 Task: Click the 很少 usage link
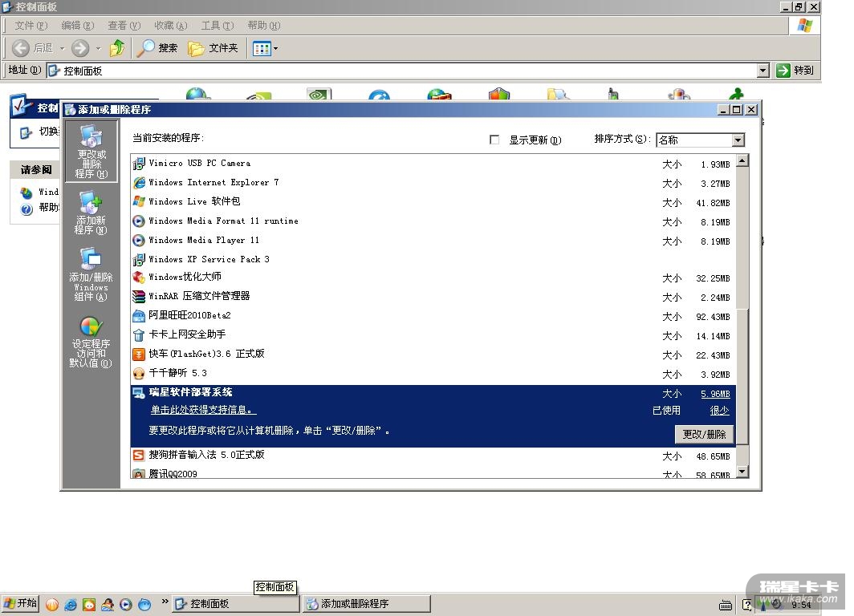719,411
